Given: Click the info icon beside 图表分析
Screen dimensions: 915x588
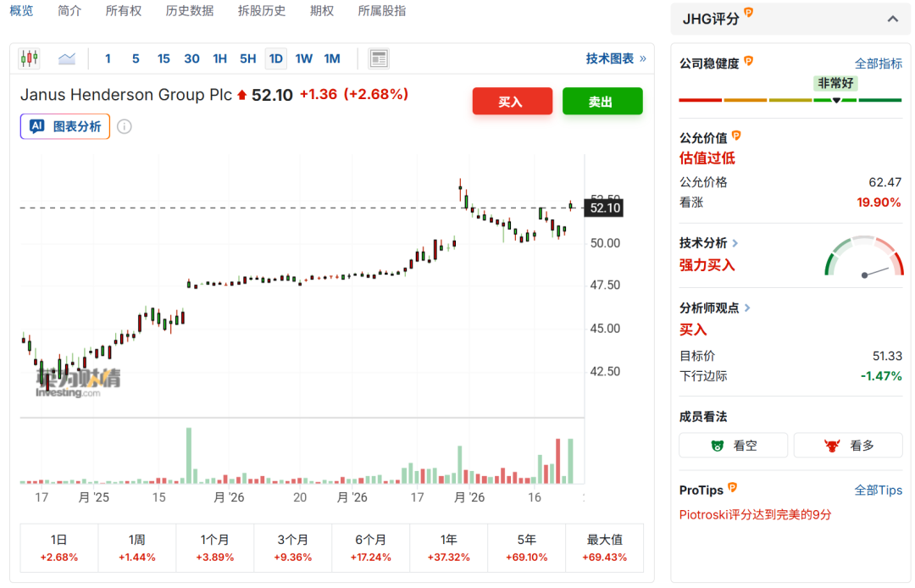Looking at the screenshot, I should tap(125, 126).
